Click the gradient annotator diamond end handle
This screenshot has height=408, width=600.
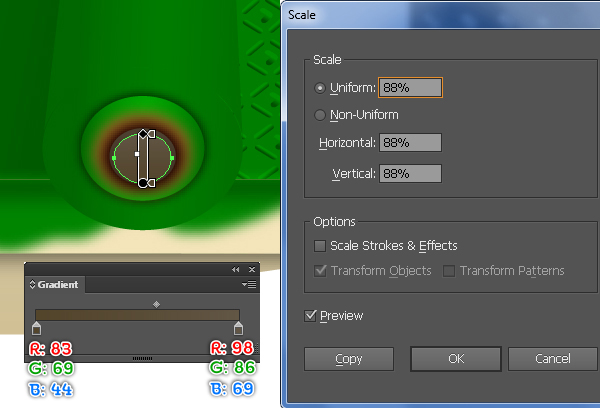click(143, 134)
